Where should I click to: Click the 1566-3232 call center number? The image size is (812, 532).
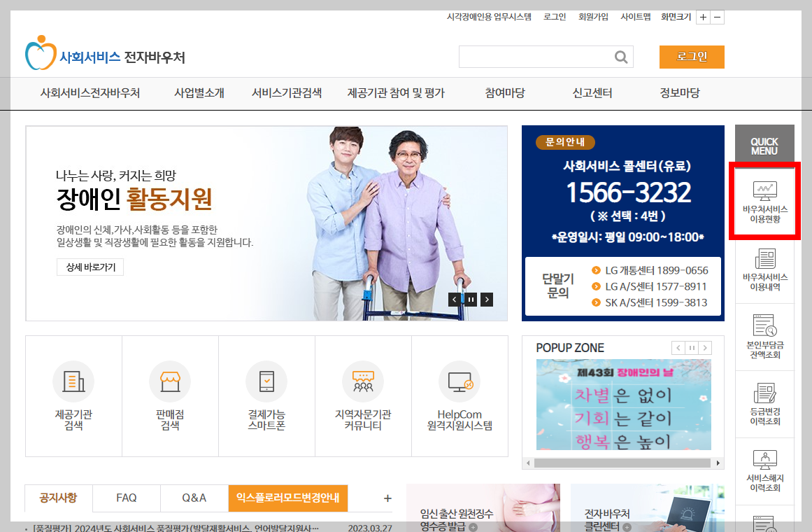[x=628, y=193]
